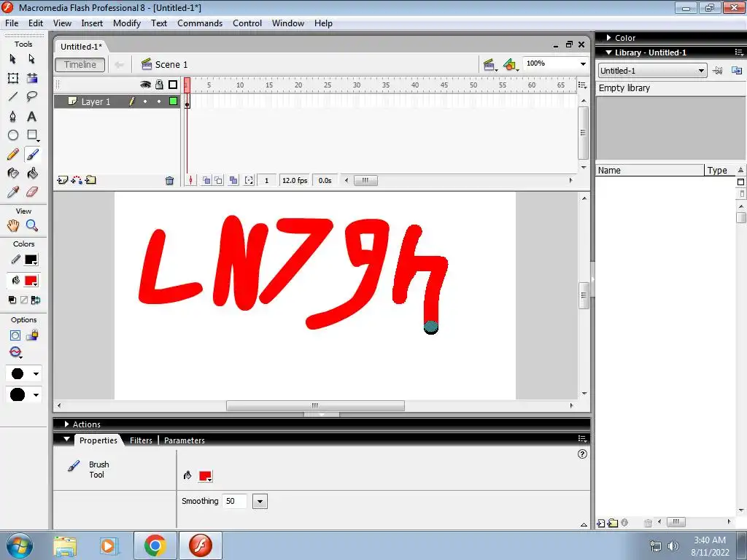
Task: Open the red fill color swatch in Tools
Action: 31,281
